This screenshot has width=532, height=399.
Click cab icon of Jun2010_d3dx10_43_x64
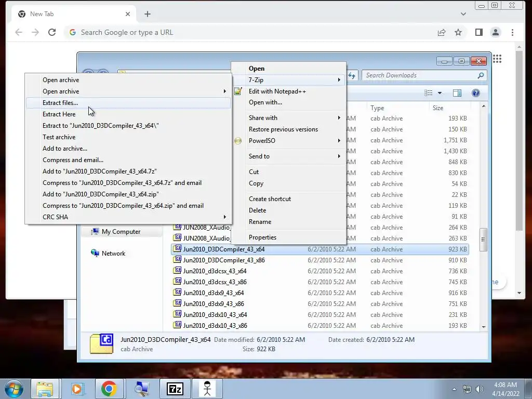tap(177, 314)
